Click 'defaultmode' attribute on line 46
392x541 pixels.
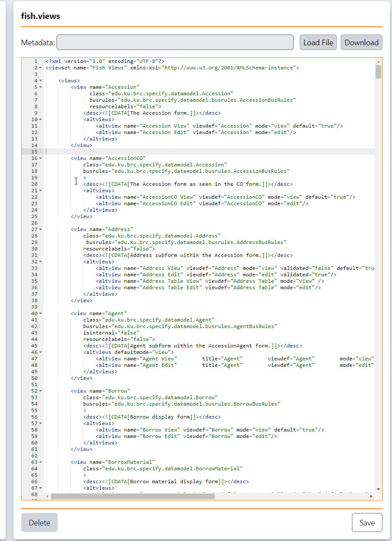click(131, 352)
